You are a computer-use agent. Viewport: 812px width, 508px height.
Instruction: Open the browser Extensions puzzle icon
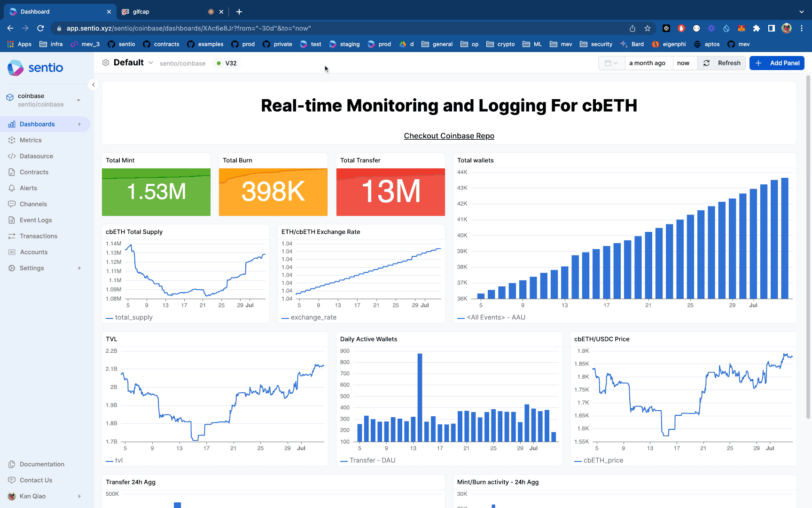(x=757, y=28)
